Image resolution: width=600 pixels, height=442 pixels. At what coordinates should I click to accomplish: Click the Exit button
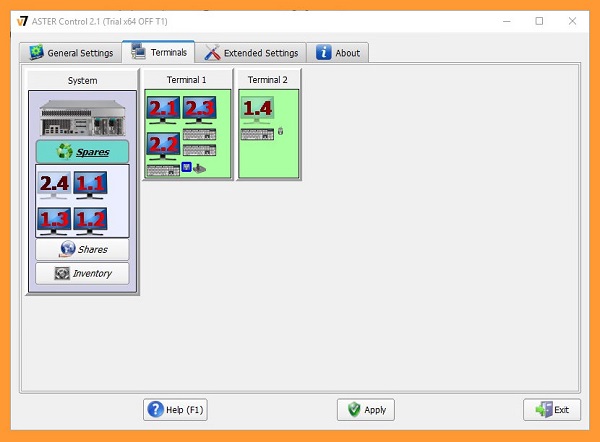click(x=552, y=410)
